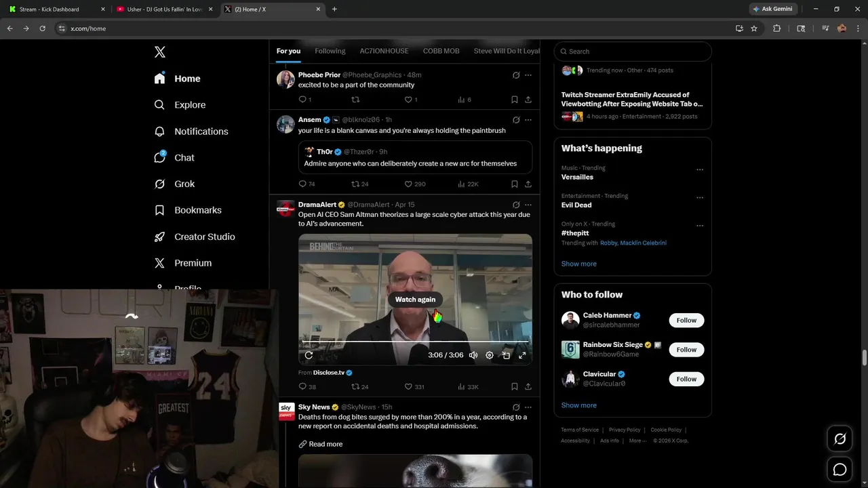The image size is (868, 488).
Task: Open more options on Sky News post
Action: [x=528, y=407]
